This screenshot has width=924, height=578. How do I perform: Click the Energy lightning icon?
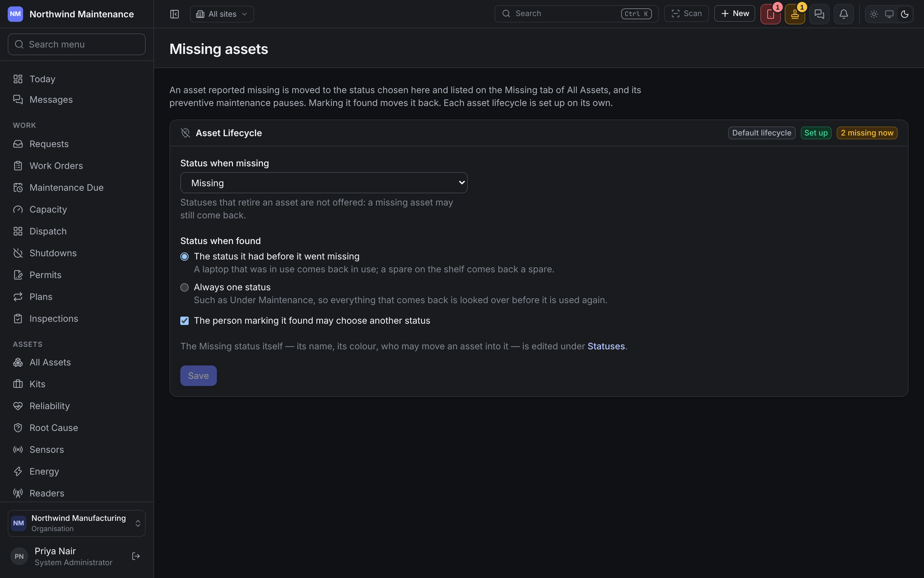click(18, 471)
